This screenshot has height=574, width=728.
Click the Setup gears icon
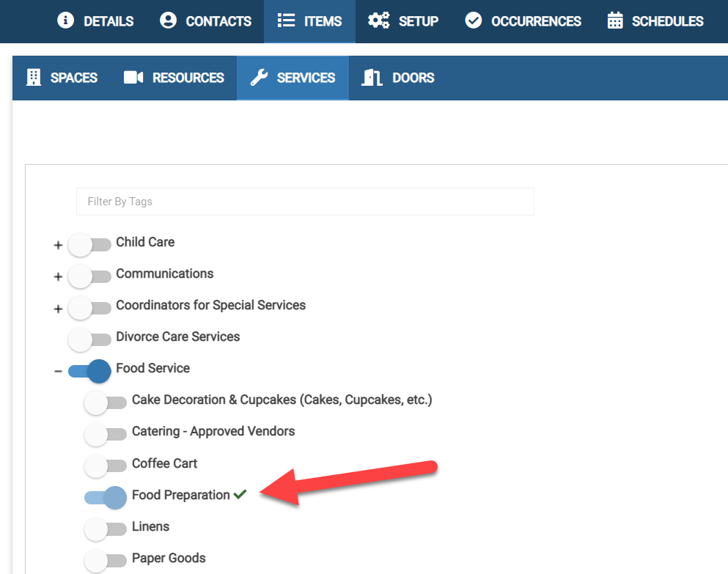pos(379,21)
